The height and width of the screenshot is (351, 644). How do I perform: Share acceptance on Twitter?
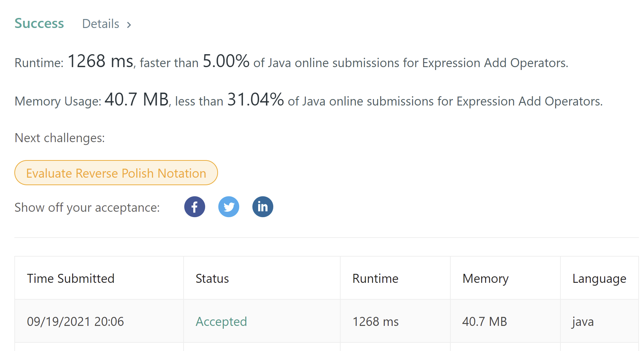click(x=228, y=207)
